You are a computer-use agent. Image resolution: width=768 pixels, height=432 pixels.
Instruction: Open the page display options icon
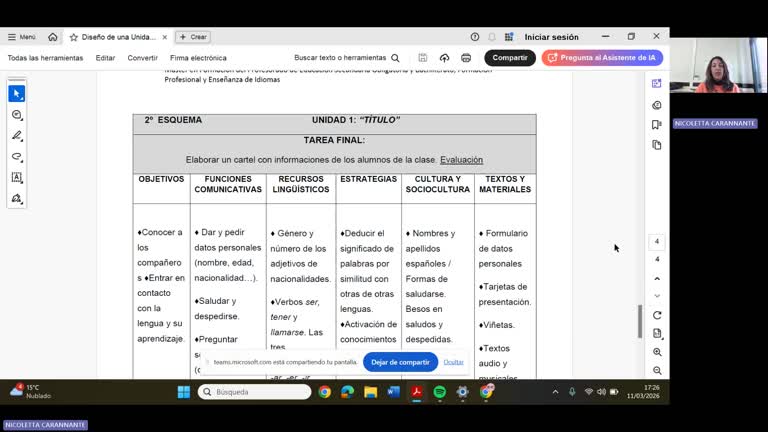coord(657,334)
